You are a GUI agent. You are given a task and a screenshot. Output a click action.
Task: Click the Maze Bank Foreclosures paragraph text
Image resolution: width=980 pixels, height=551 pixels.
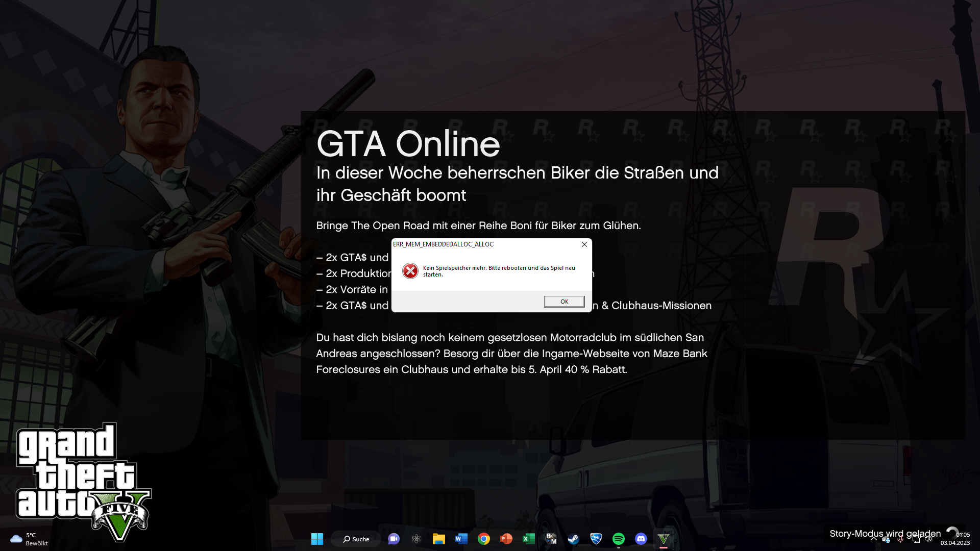tap(511, 354)
